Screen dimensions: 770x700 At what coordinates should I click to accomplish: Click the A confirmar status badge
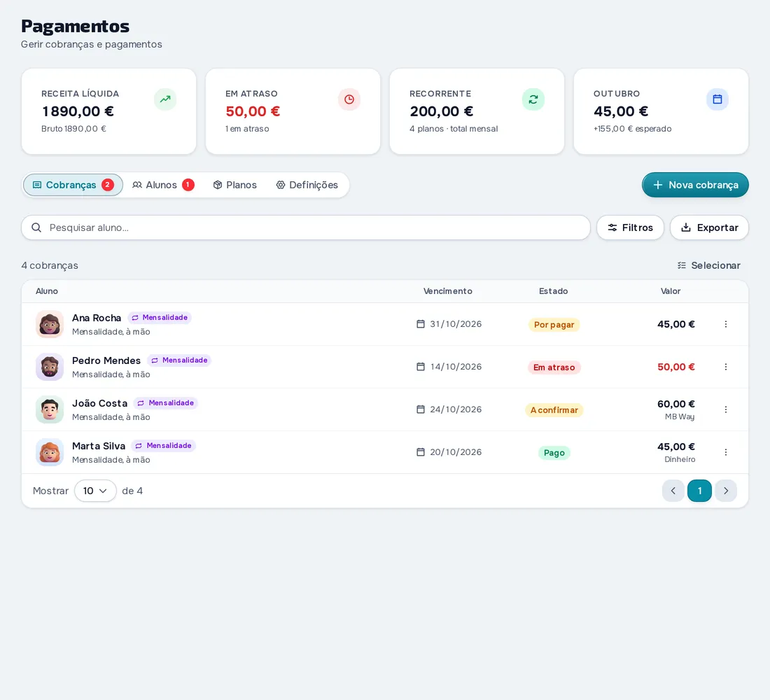click(554, 410)
